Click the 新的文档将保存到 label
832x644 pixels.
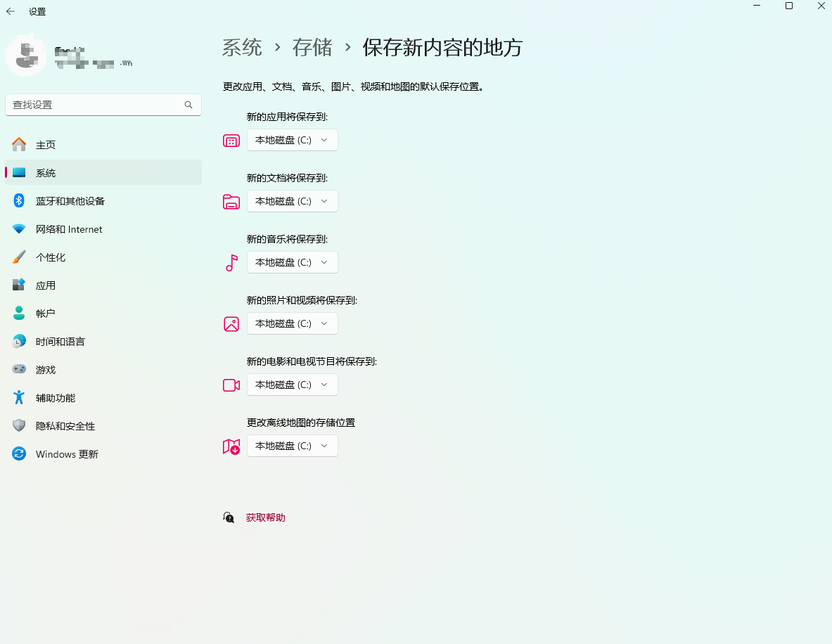click(287, 178)
